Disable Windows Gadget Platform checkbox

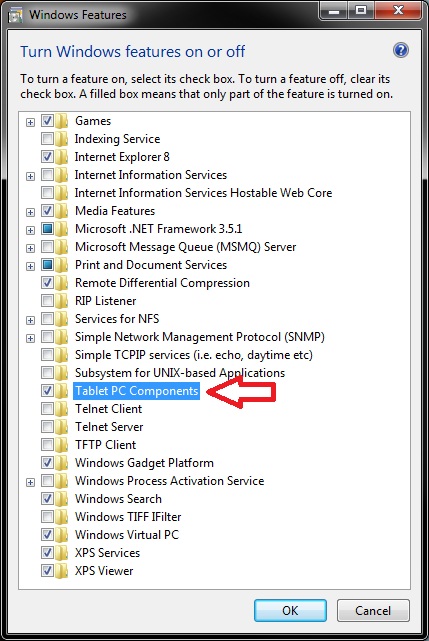[x=47, y=462]
